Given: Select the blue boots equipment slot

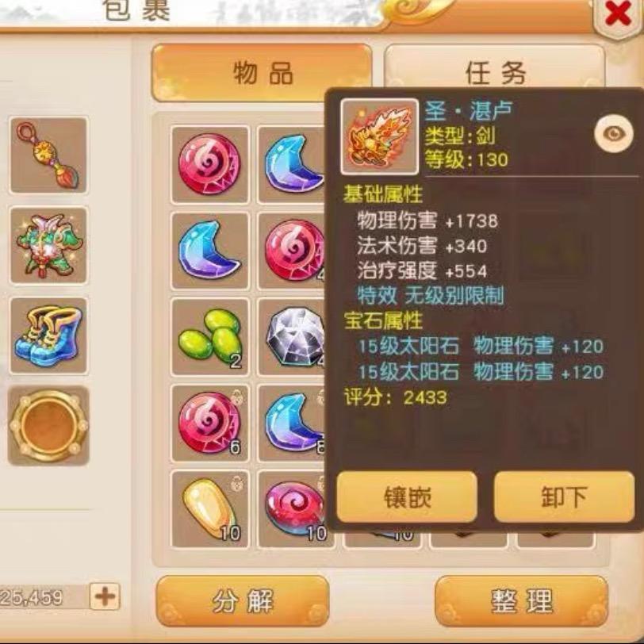Looking at the screenshot, I should point(48,335).
